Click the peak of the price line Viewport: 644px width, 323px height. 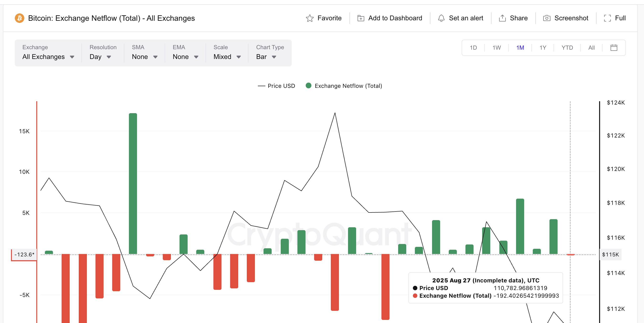[x=335, y=113]
